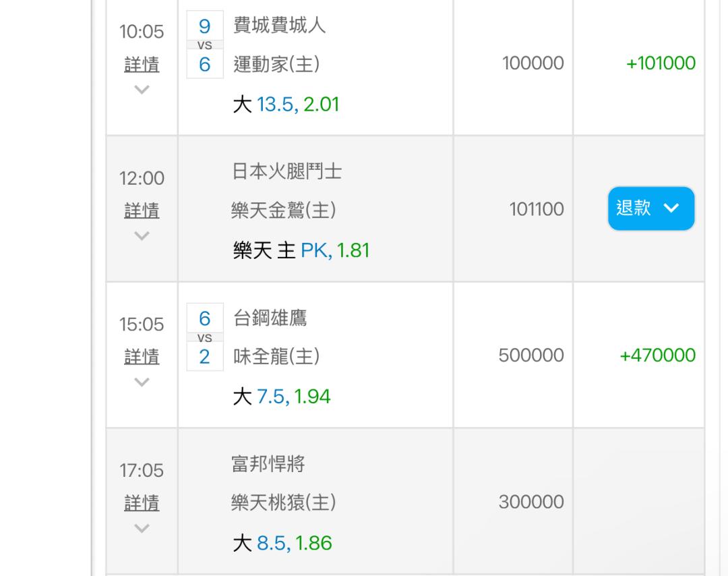Select the 樂天 主 PK, 1.81 bet line
The image size is (728, 576).
(x=301, y=250)
